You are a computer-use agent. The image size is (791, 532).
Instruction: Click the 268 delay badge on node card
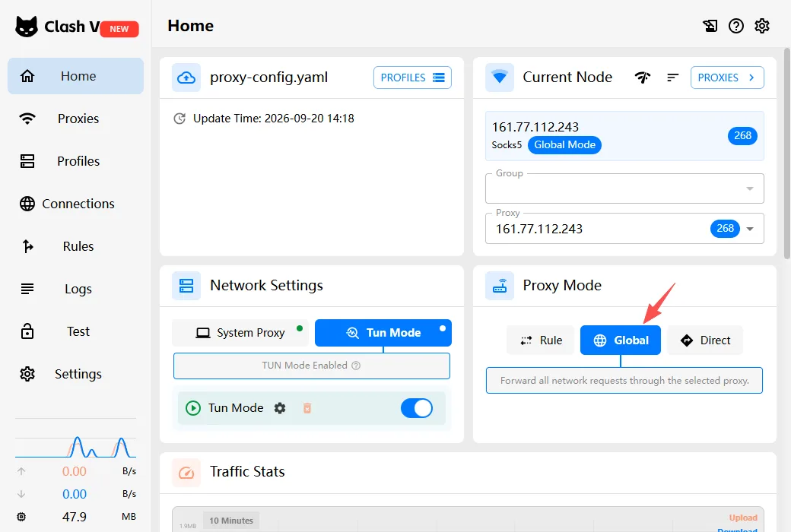(742, 135)
